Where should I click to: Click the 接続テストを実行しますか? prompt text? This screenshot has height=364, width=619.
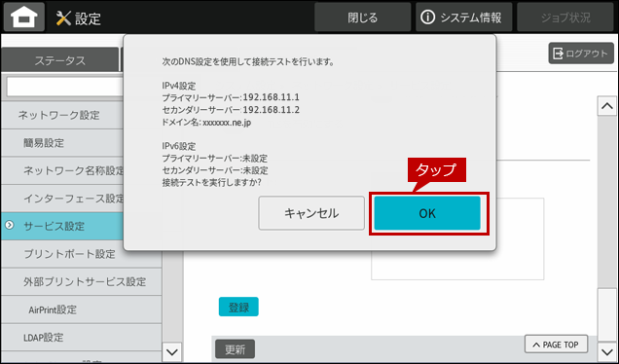pyautogui.click(x=211, y=182)
